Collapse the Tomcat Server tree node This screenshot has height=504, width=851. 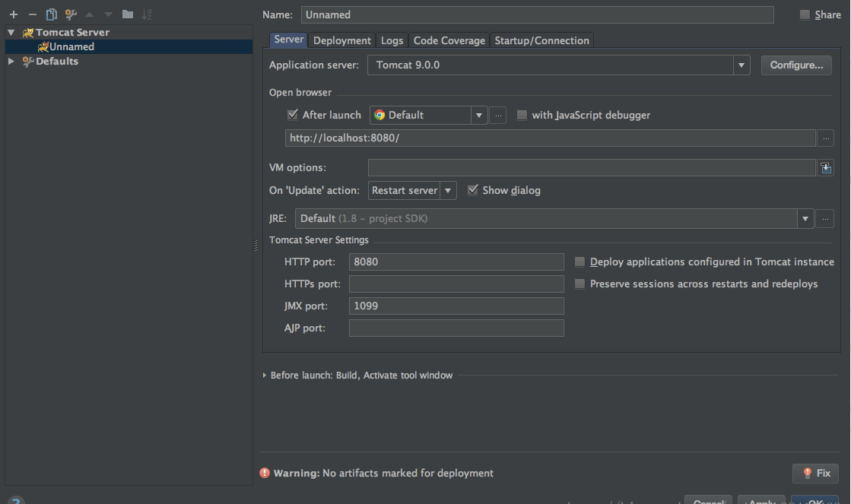[11, 33]
